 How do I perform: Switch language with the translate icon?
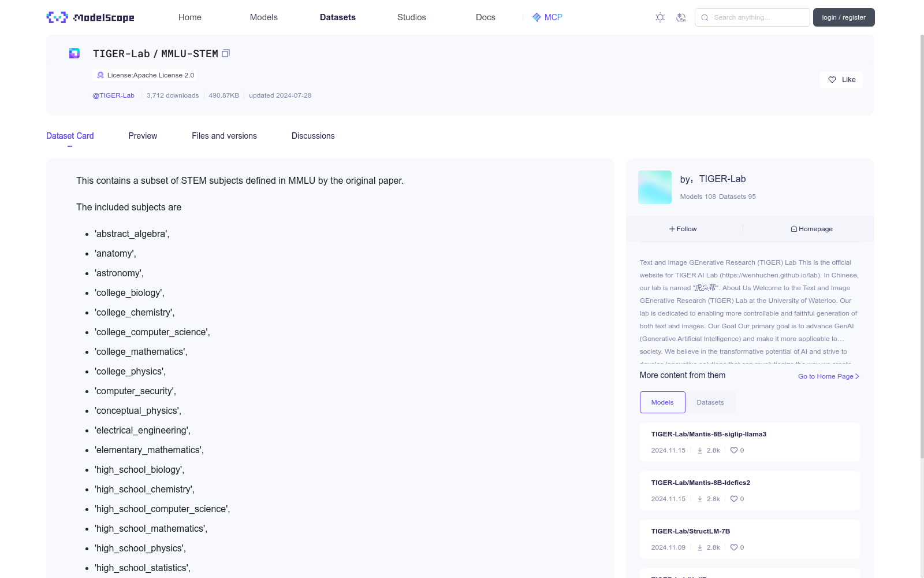point(681,17)
